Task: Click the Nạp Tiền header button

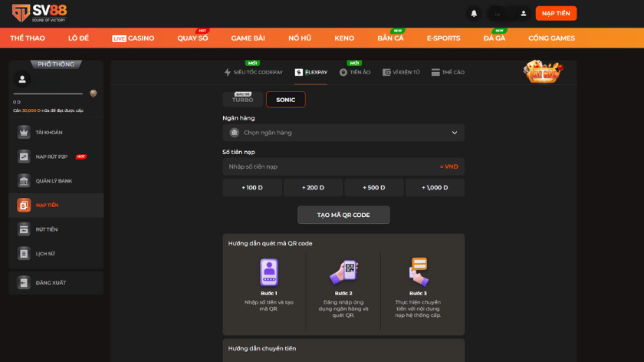Action: (556, 14)
